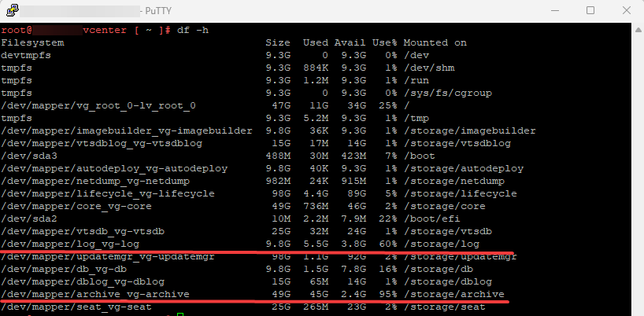644x316 pixels.
Task: Click the 16% usage value
Action: click(388, 270)
